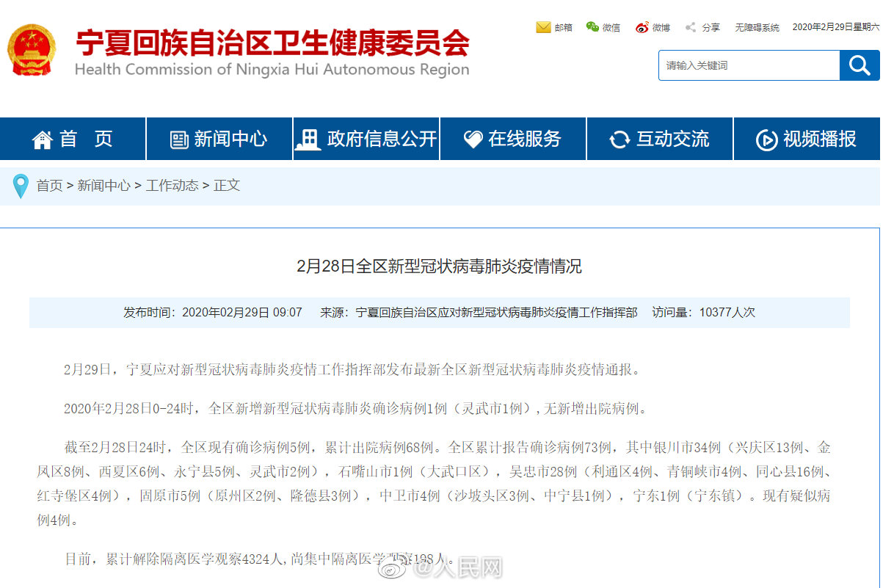
Task: Click the video play icon in 视频播报
Action: (766, 139)
